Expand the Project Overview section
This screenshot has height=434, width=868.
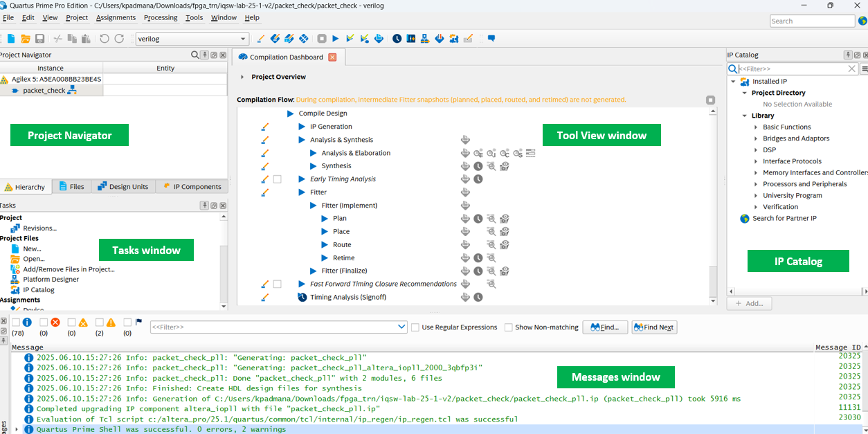pyautogui.click(x=242, y=77)
